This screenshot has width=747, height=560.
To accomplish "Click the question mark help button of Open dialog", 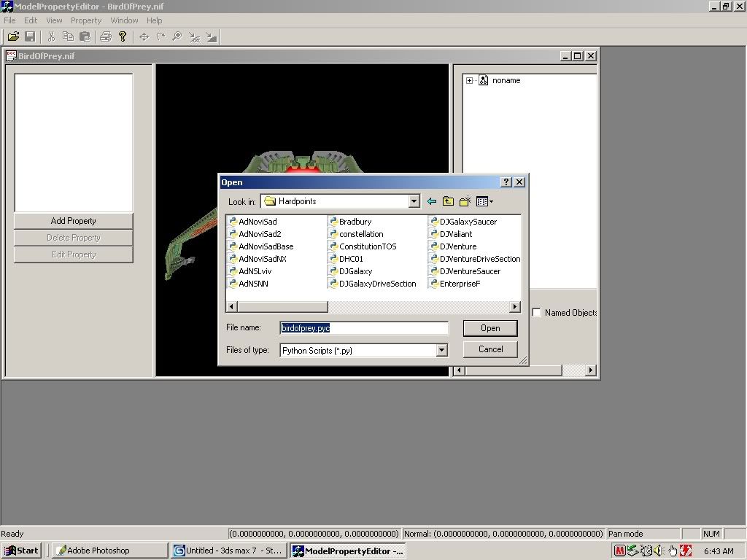I will 506,182.
